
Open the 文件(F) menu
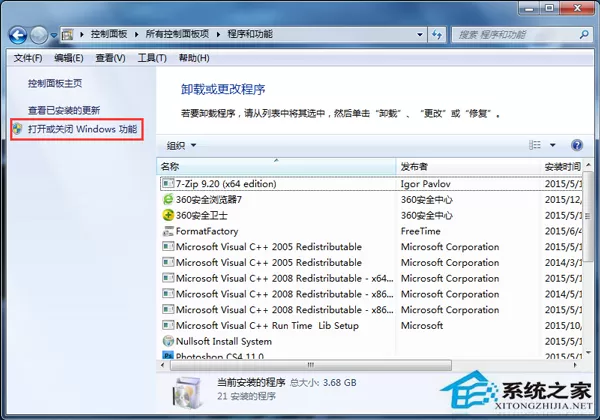point(28,58)
